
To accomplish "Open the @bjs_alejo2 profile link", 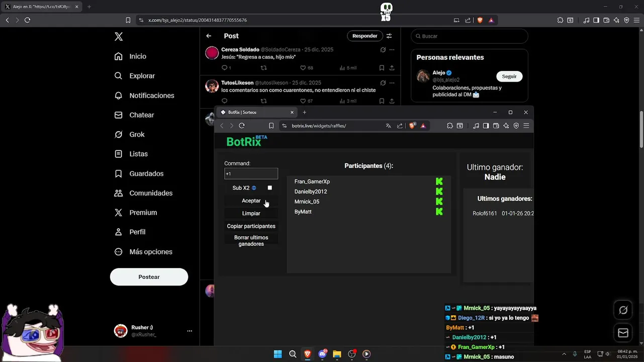I will coord(446,80).
